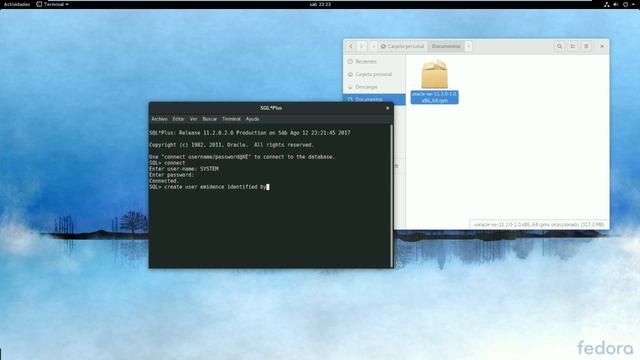The height and width of the screenshot is (360, 640).
Task: Open the Buscar menu in the terminal
Action: (x=210, y=119)
